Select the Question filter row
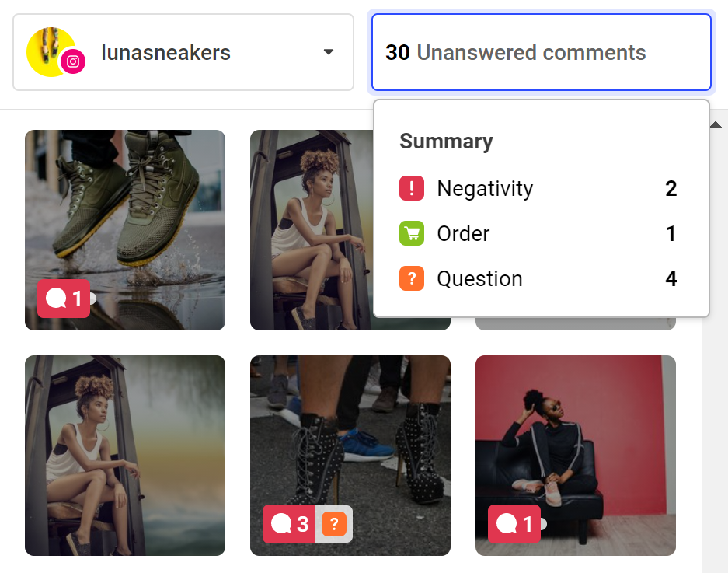Viewport: 728px width, 573px height. click(x=538, y=278)
